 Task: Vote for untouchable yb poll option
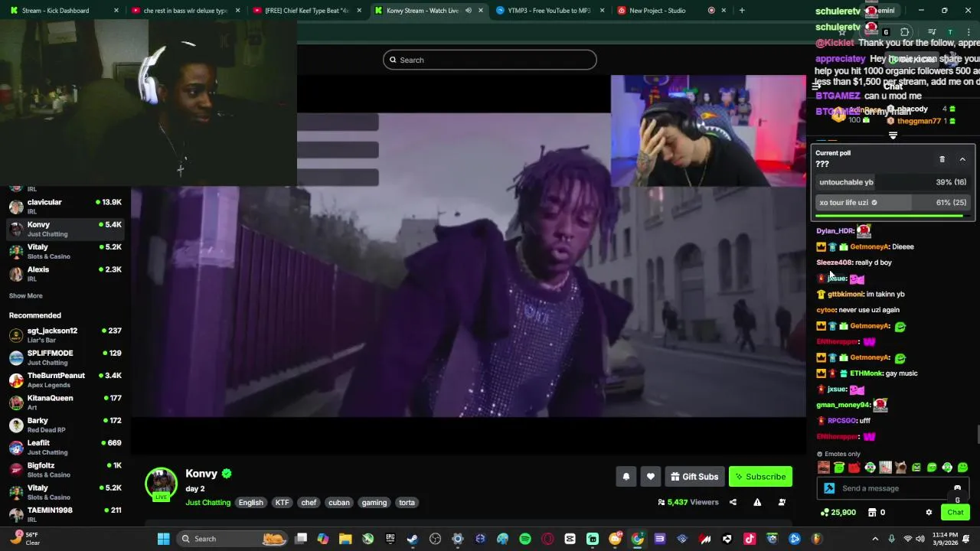point(893,182)
